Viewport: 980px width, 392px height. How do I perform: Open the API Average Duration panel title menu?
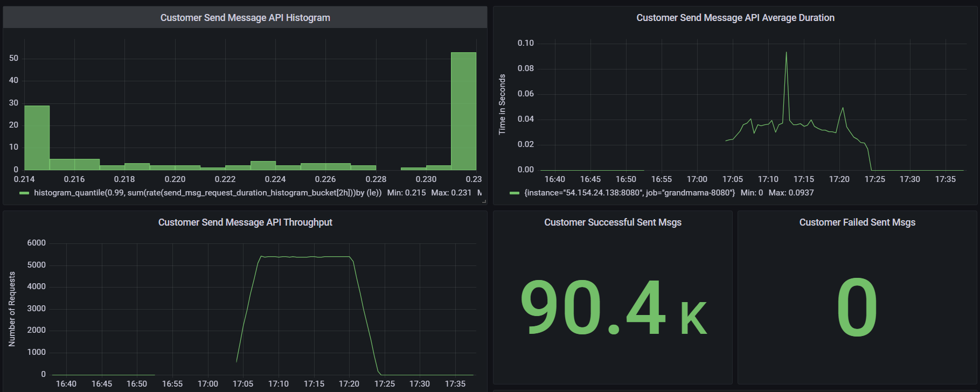point(735,18)
